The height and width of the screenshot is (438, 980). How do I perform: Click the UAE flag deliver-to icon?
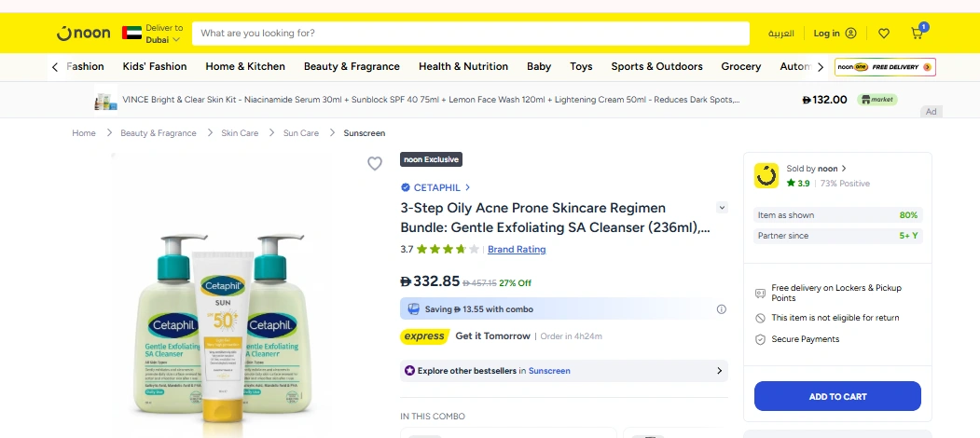(x=131, y=34)
